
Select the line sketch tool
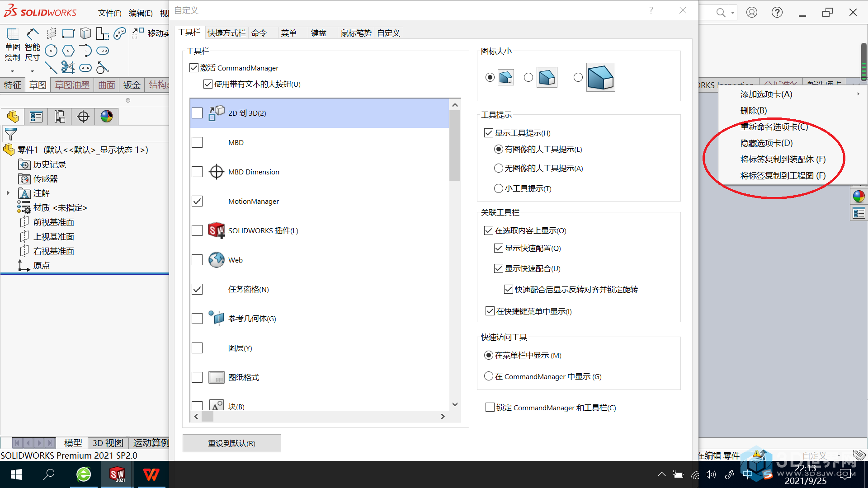click(x=51, y=68)
